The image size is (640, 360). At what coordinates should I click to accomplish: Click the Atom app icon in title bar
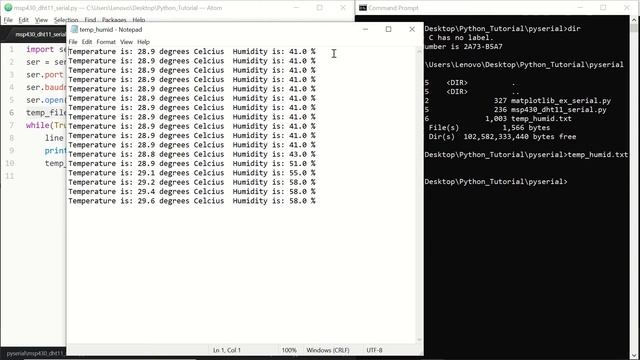[x=8, y=7]
